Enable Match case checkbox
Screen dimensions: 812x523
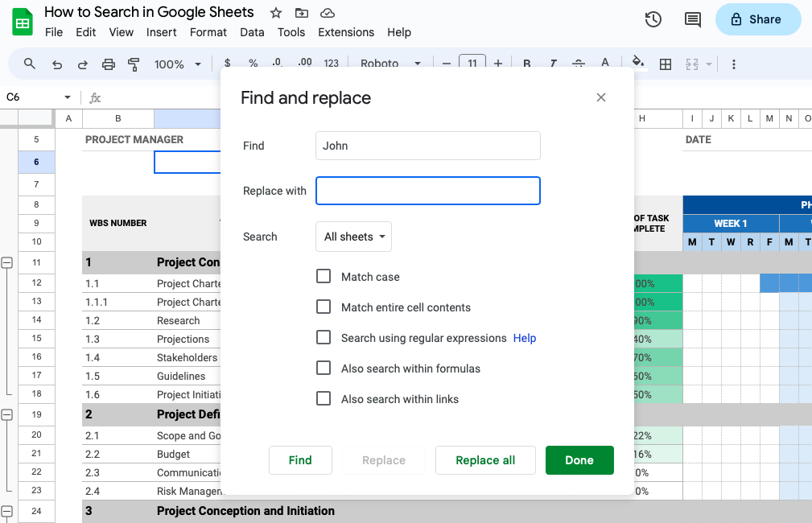coord(324,276)
